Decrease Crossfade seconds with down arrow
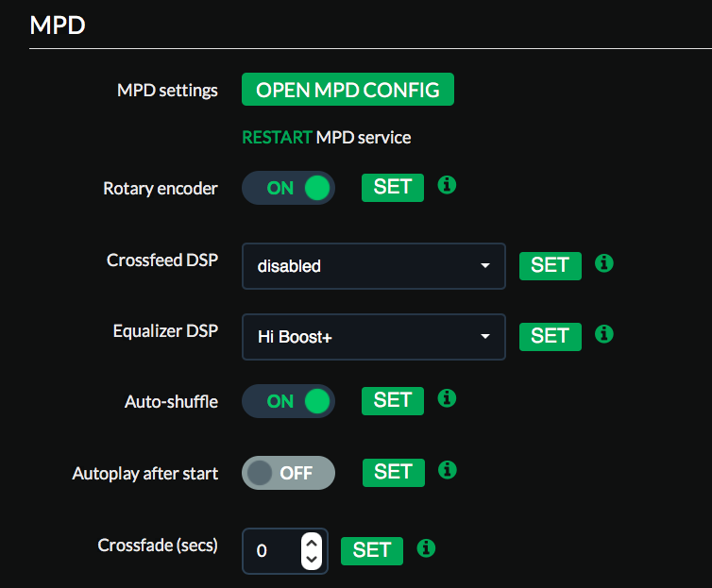 [x=312, y=560]
